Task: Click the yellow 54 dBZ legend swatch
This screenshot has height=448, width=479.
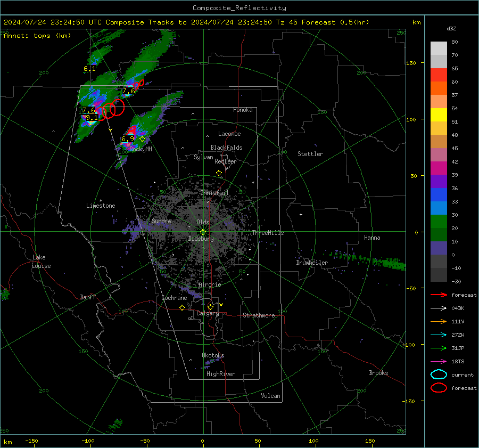Action: click(x=439, y=115)
